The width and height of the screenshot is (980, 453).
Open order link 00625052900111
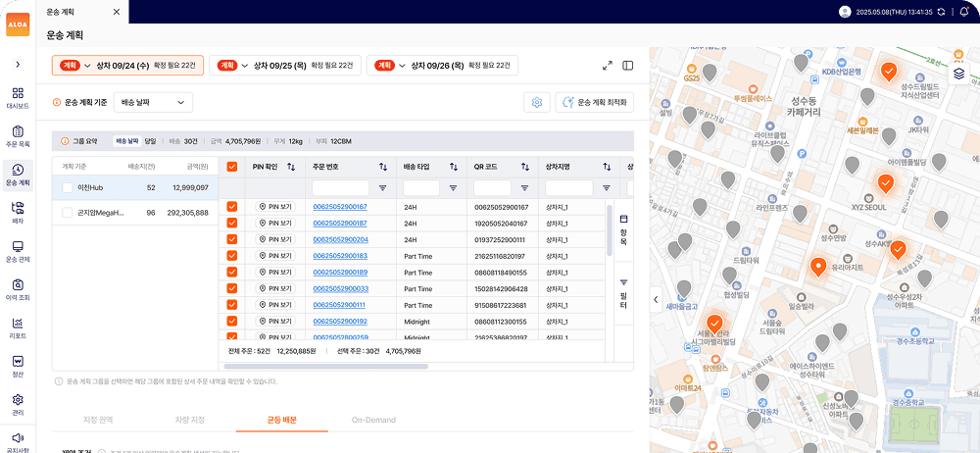point(339,305)
